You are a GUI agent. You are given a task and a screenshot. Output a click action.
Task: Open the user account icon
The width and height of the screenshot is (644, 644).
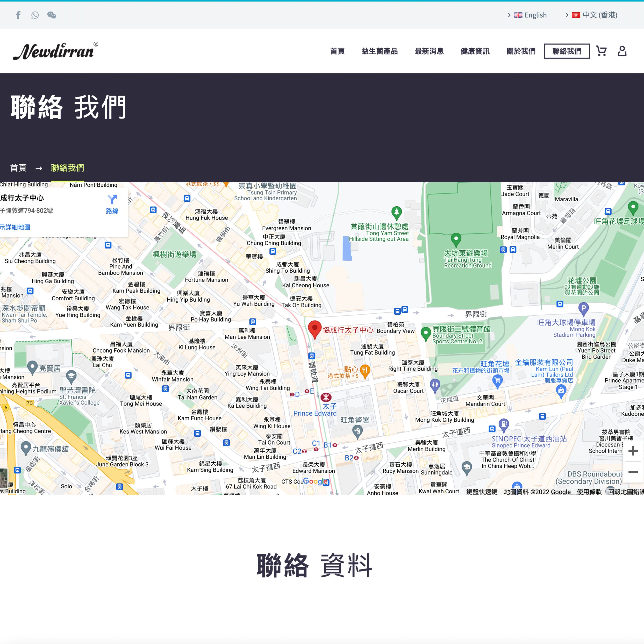(x=622, y=51)
